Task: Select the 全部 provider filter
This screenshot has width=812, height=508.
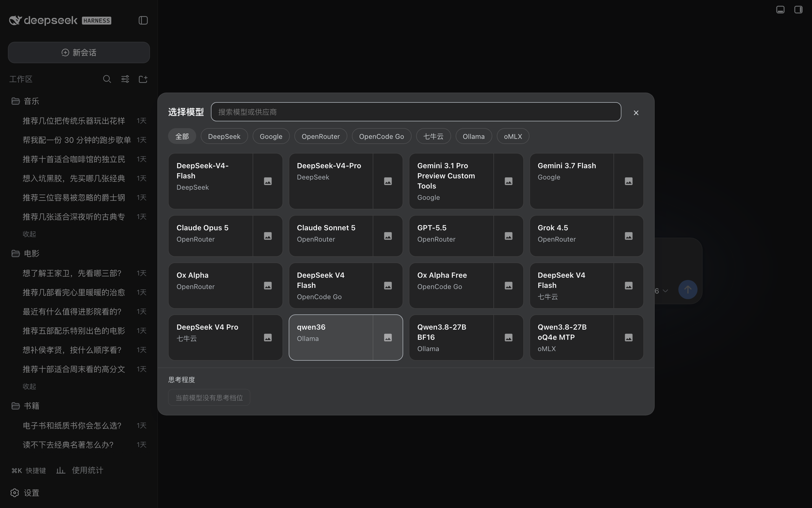Action: click(x=182, y=136)
